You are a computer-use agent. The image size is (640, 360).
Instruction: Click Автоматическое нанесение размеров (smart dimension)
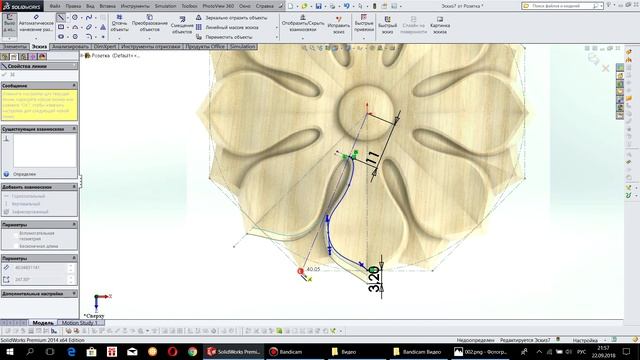pyautogui.click(x=36, y=24)
